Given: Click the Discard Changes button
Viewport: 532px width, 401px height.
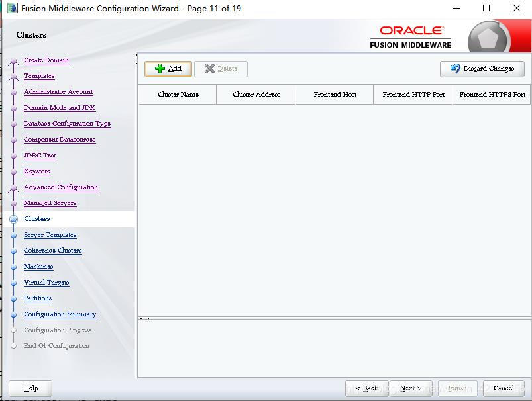Looking at the screenshot, I should (482, 69).
